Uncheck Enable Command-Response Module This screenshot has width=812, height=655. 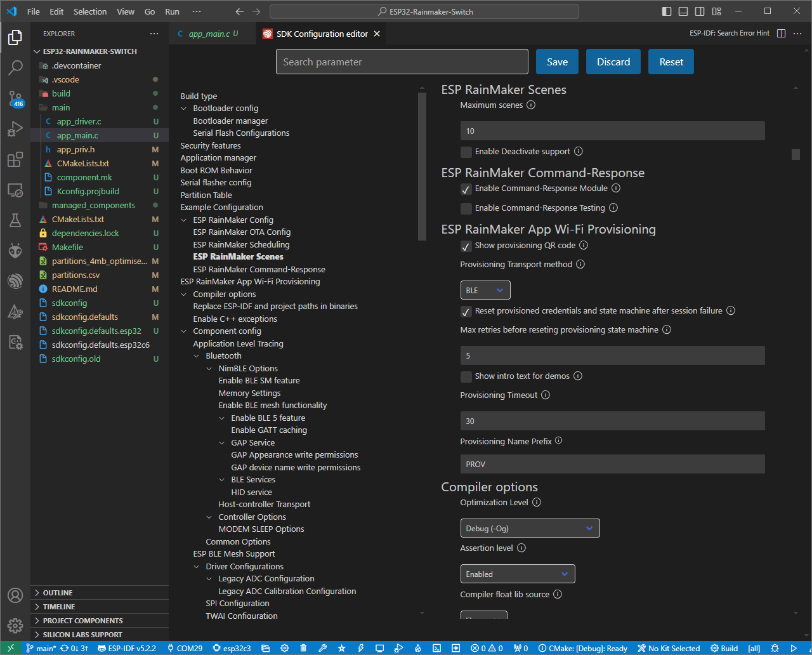click(466, 189)
